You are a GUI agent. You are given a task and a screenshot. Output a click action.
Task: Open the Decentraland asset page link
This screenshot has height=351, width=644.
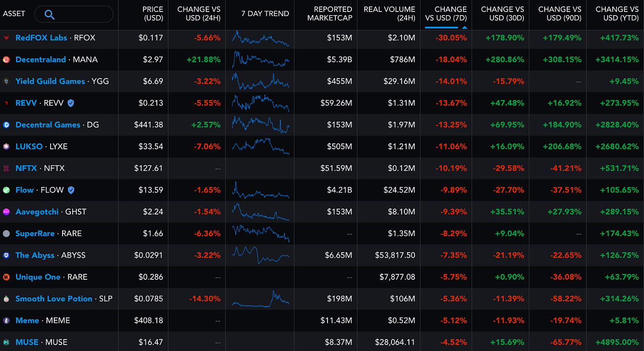pos(41,59)
